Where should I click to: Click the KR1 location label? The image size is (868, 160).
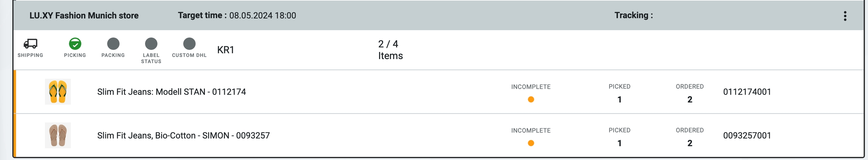[x=226, y=50]
